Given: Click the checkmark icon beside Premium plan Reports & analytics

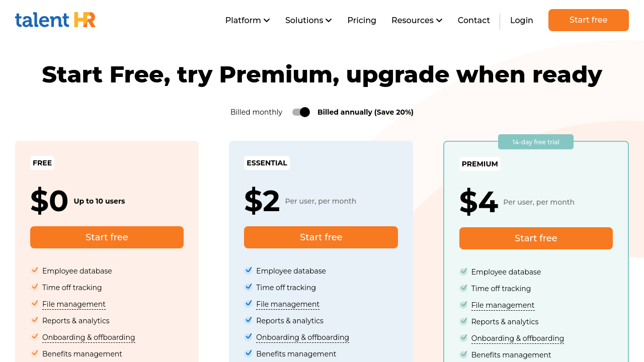Looking at the screenshot, I should (x=463, y=321).
